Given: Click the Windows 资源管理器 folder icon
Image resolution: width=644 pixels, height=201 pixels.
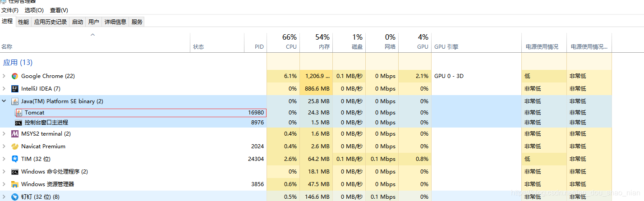Looking at the screenshot, I should click(15, 184).
